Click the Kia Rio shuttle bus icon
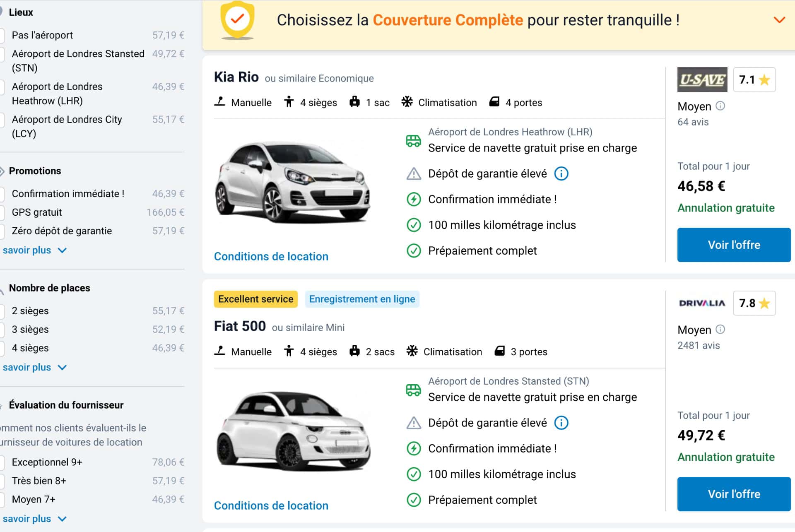 pyautogui.click(x=413, y=141)
